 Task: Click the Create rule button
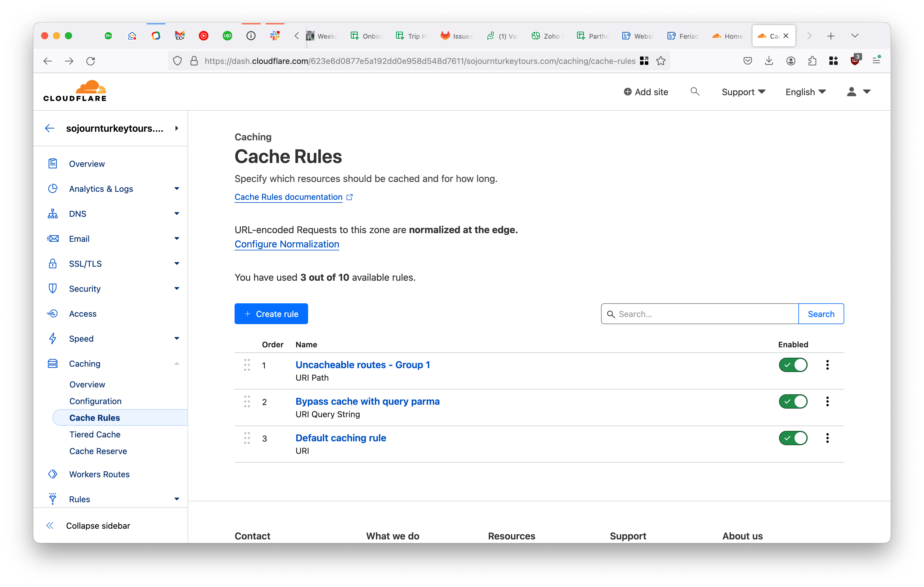point(271,314)
